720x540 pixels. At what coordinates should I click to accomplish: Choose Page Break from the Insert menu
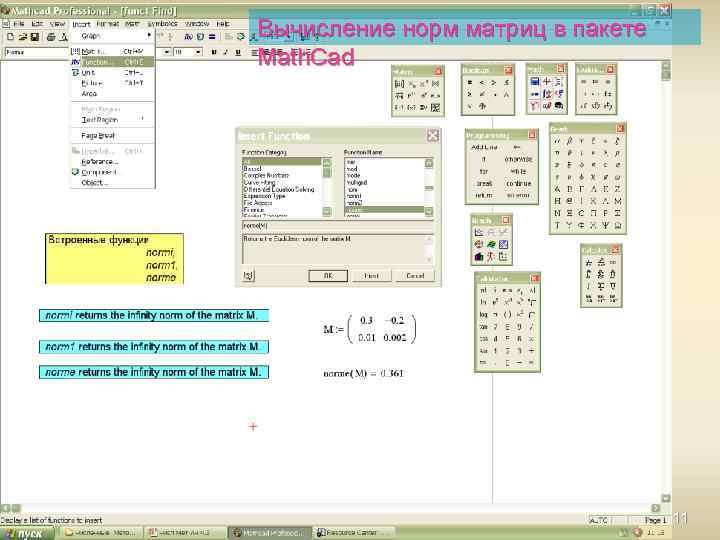pyautogui.click(x=113, y=136)
